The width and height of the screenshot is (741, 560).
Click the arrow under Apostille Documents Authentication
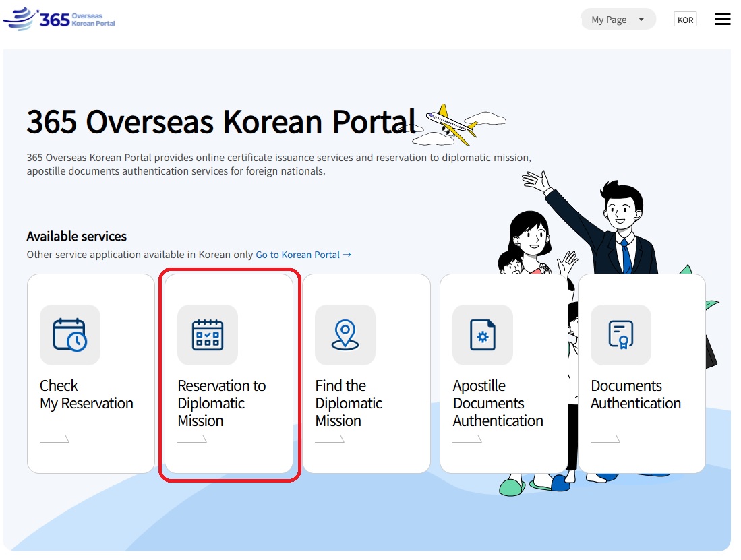pos(467,439)
